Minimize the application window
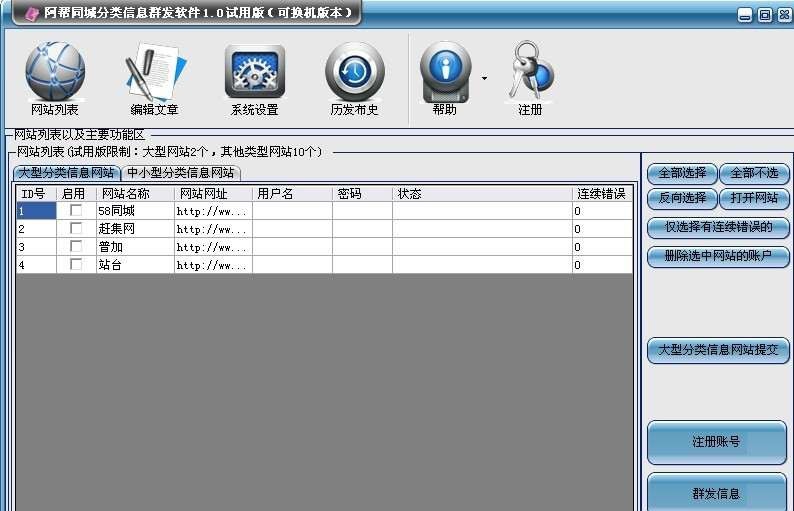The height and width of the screenshot is (511, 794). (x=744, y=15)
